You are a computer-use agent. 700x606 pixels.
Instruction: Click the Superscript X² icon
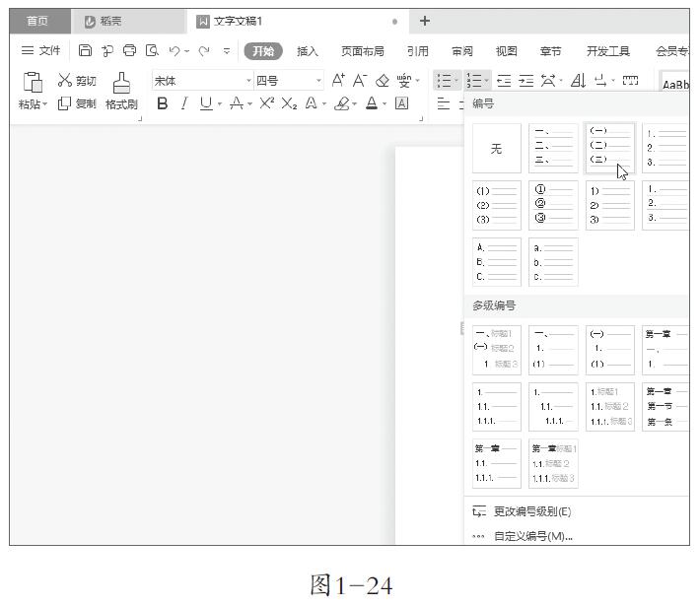266,103
